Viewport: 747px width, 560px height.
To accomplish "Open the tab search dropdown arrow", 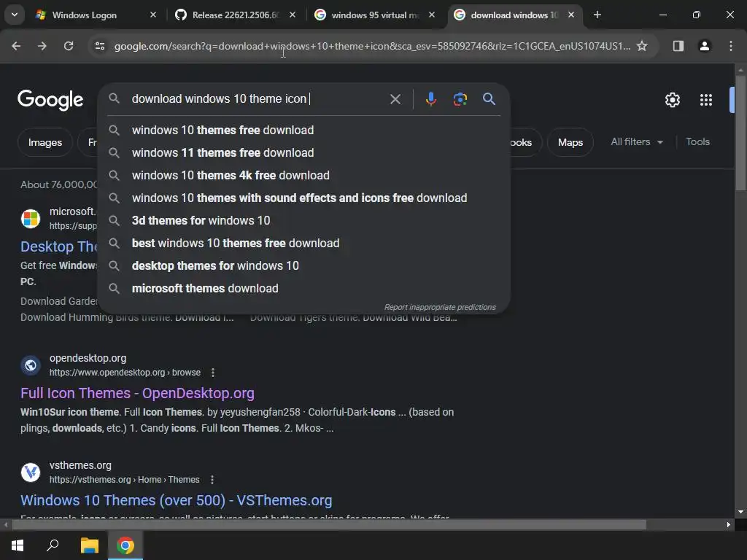I will pos(15,15).
